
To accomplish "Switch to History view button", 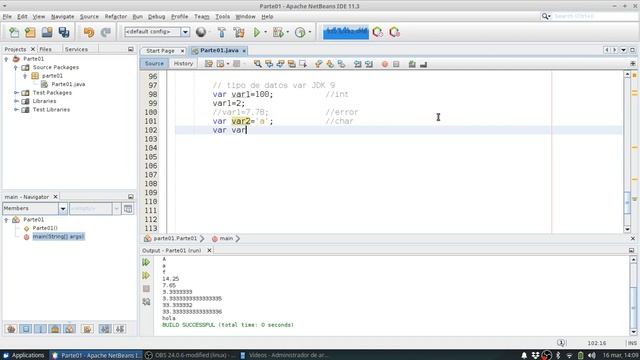I will [183, 64].
